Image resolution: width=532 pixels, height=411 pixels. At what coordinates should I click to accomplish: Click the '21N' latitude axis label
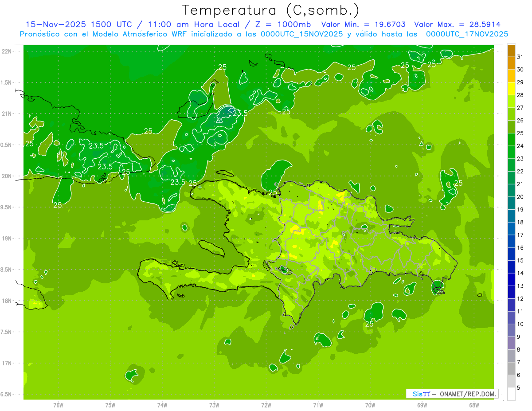(7, 114)
